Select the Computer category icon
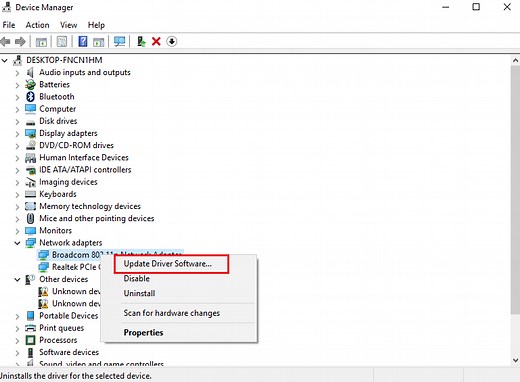Image resolution: width=520 pixels, height=382 pixels. pyautogui.click(x=30, y=109)
